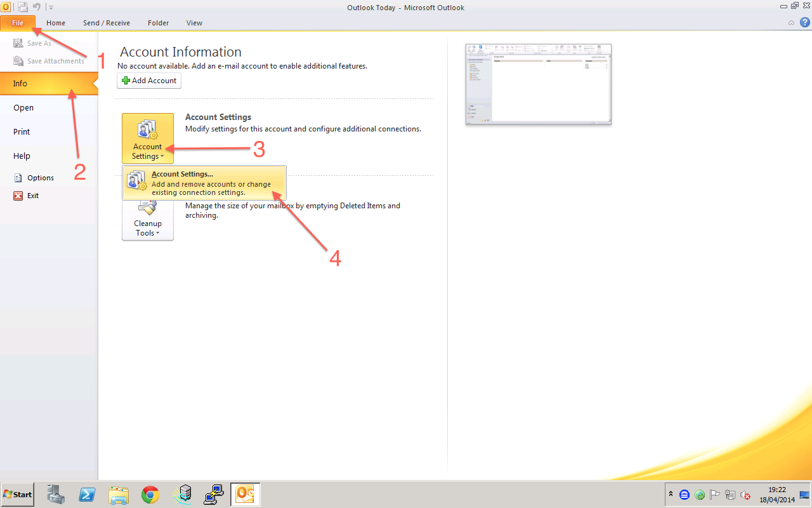Show hidden system tray icons arrow
The image size is (812, 508).
tap(671, 494)
